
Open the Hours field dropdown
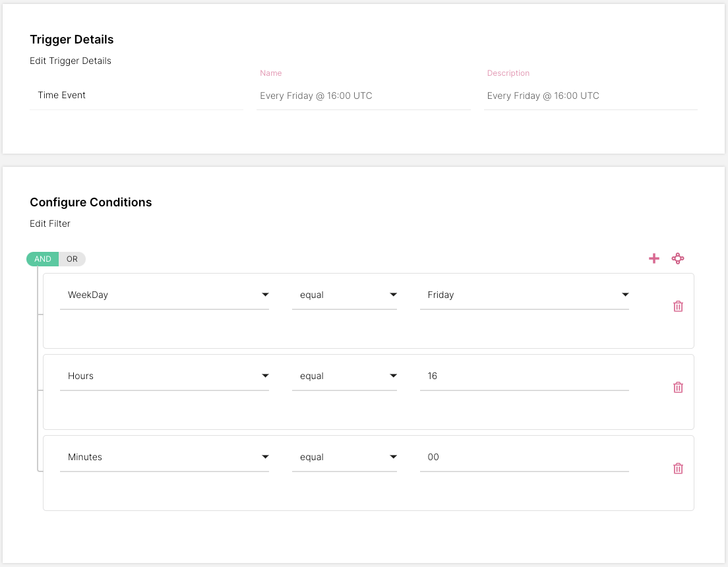[x=164, y=376]
